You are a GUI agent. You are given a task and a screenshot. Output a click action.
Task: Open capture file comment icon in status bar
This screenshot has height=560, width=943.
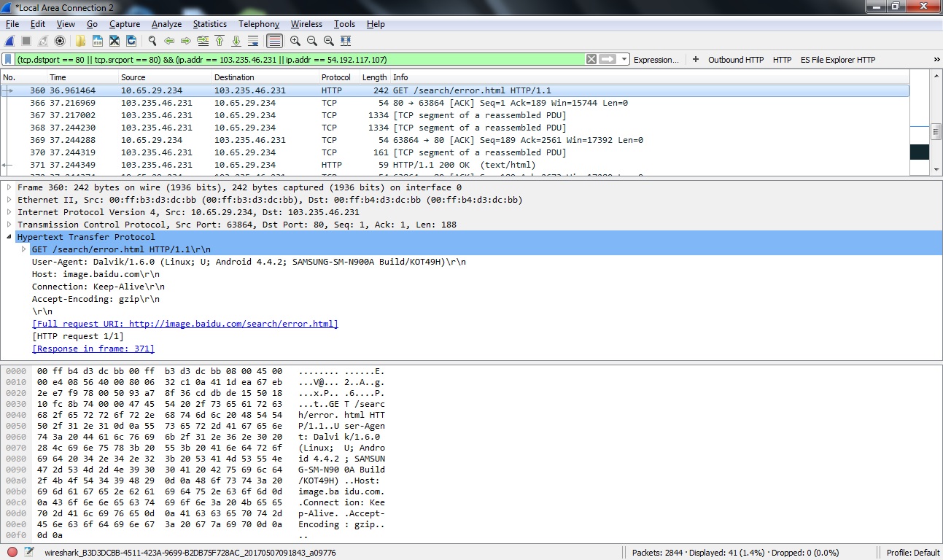[28, 553]
